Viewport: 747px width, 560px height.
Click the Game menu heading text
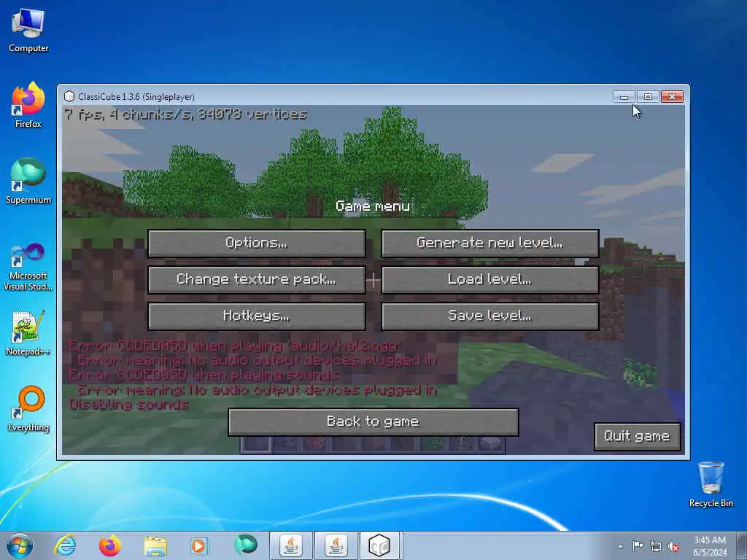coord(373,206)
